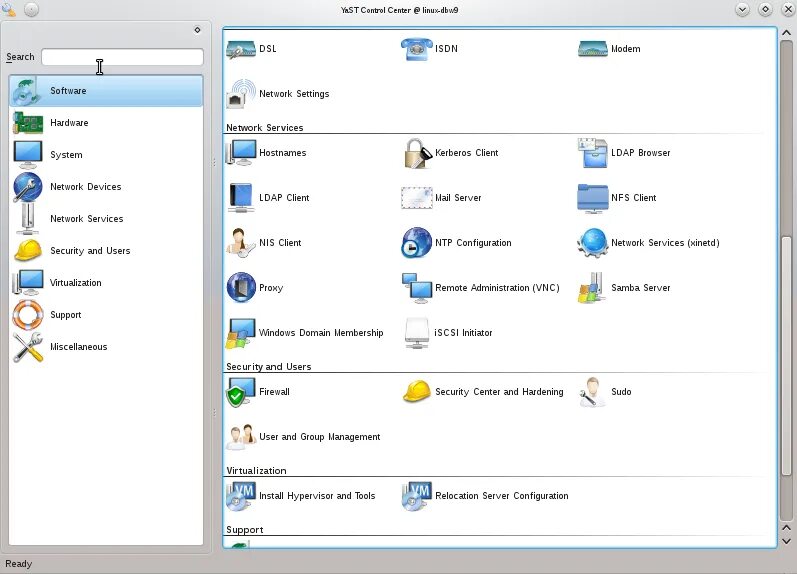797x574 pixels.
Task: Select the Software category
Action: click(106, 90)
